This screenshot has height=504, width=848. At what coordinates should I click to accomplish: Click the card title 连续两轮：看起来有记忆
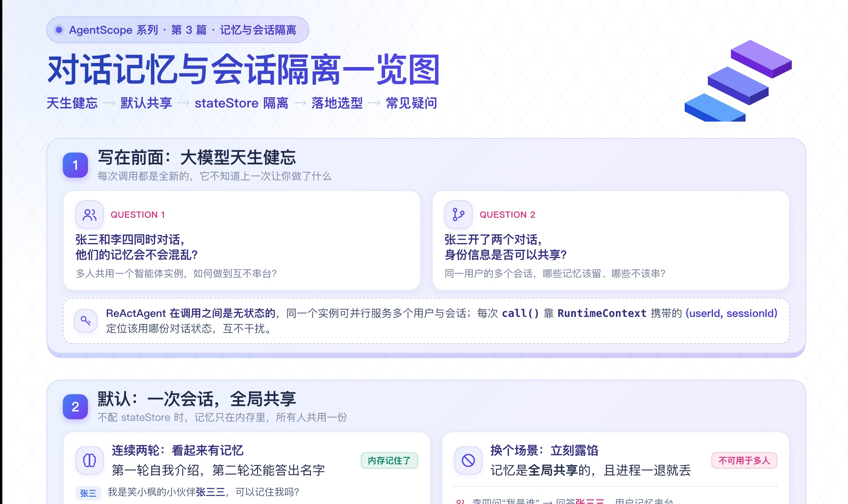178,450
